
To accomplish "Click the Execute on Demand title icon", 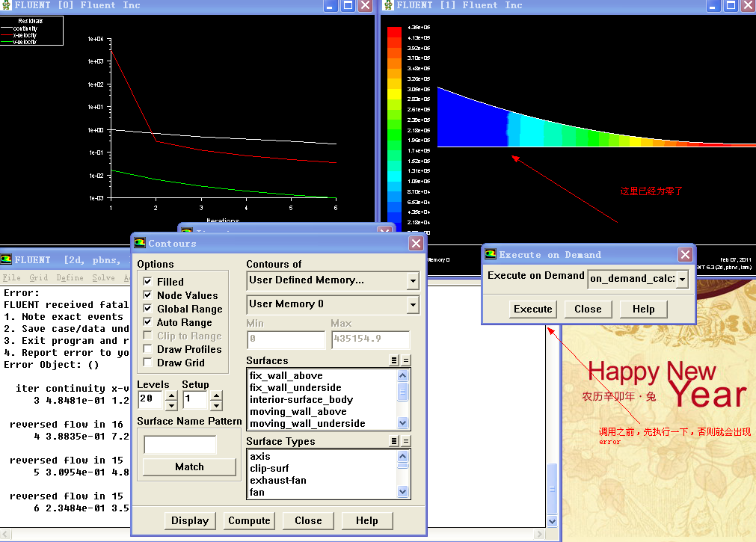I will pyautogui.click(x=491, y=254).
